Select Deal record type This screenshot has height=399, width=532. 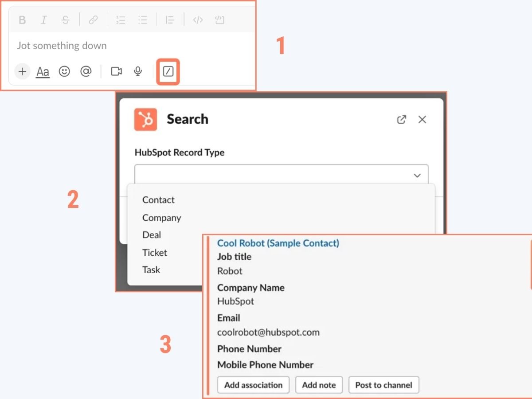152,235
